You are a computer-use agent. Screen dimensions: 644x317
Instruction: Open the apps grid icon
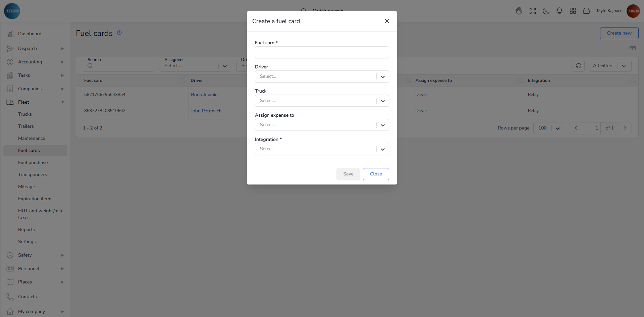point(573,11)
